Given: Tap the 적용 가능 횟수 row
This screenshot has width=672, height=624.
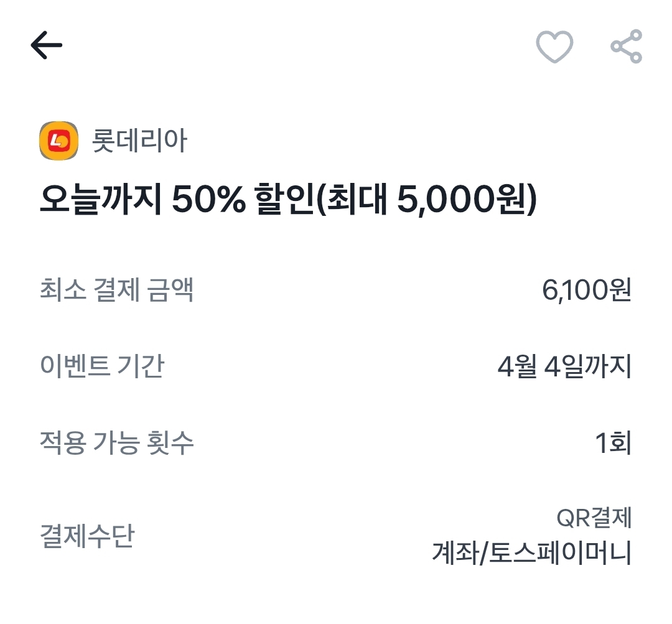Looking at the screenshot, I should pyautogui.click(x=336, y=443).
